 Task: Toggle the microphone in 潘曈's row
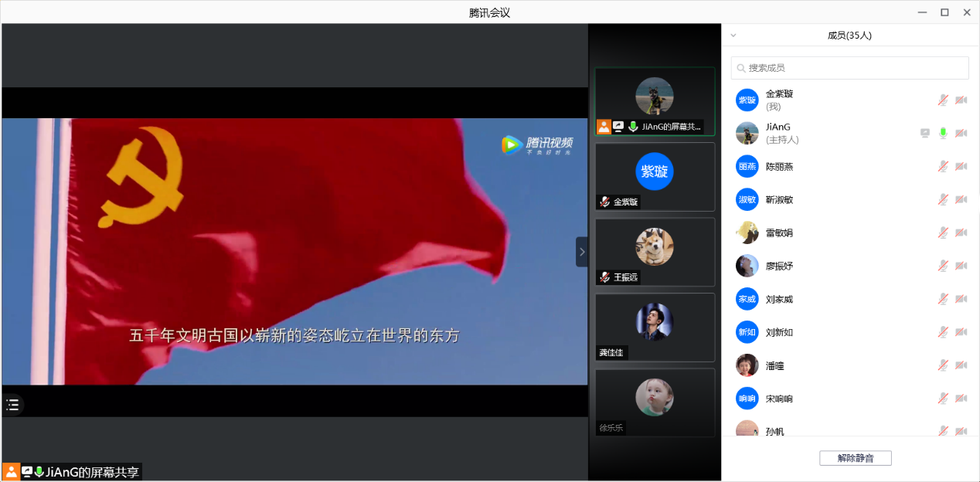coord(943,365)
